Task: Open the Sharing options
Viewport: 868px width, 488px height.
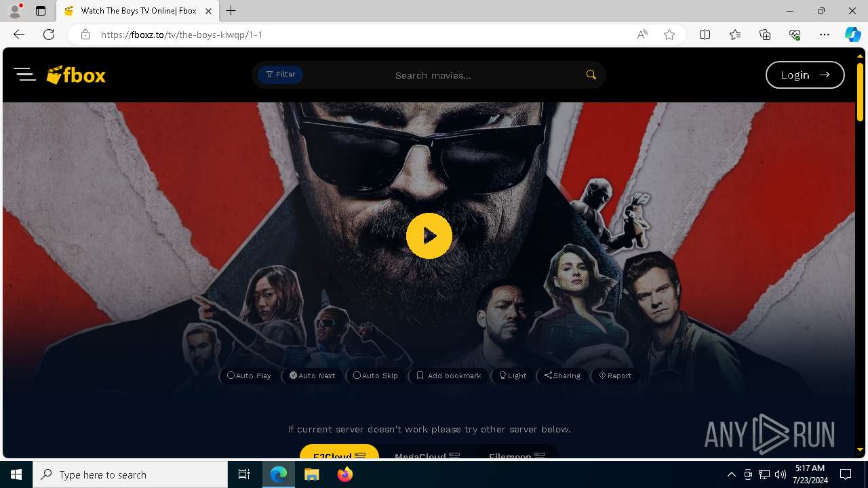Action: (x=562, y=375)
